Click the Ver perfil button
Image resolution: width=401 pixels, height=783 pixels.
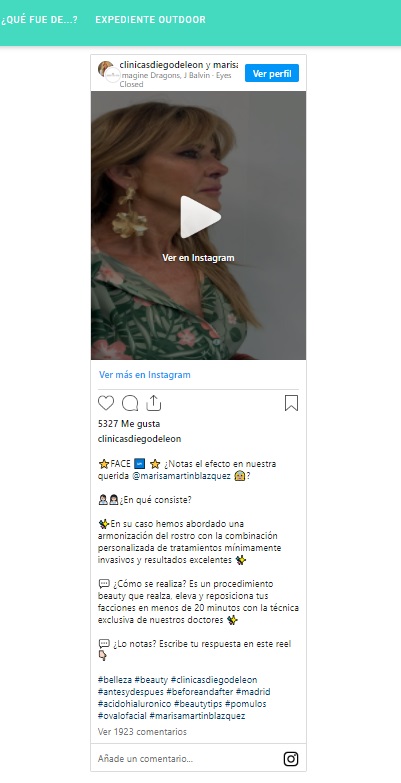(x=272, y=73)
